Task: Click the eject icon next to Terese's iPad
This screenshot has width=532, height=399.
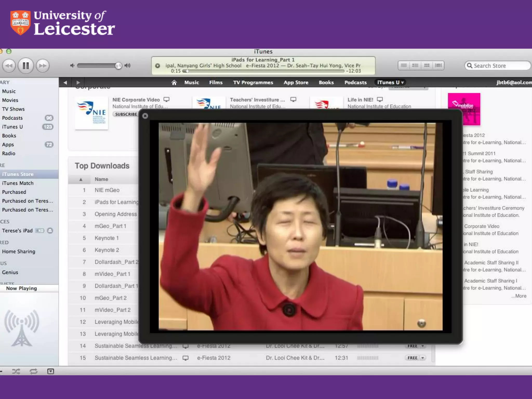Action: click(x=50, y=231)
